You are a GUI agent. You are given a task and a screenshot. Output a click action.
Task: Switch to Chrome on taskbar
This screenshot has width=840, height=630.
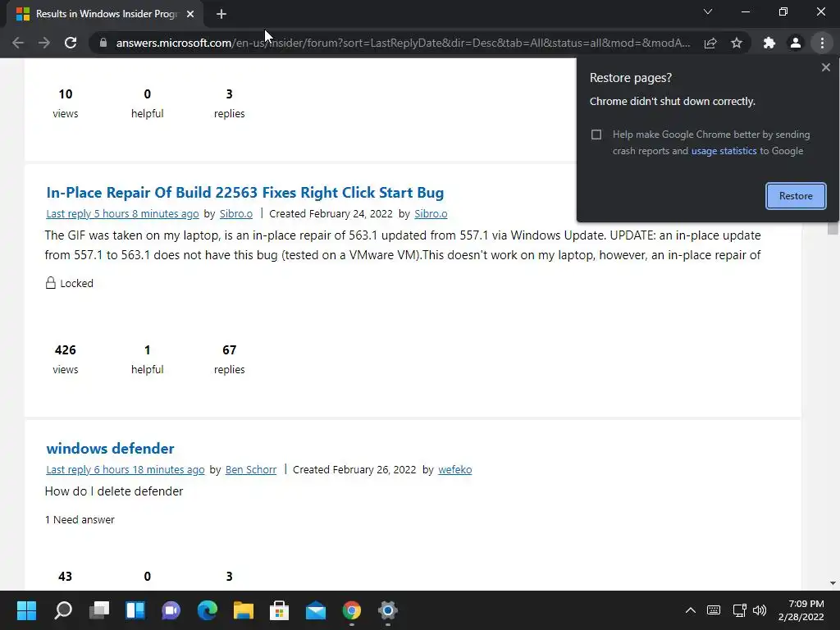click(352, 610)
